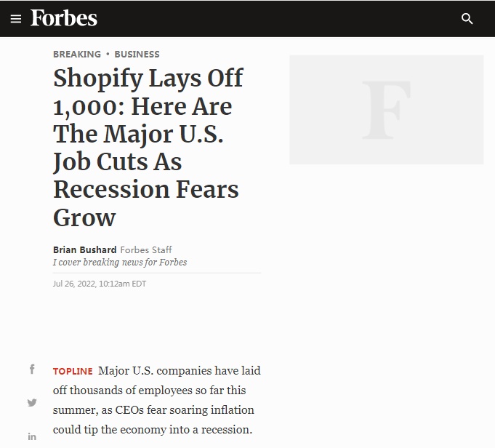Viewport: 495px width, 448px height.
Task: Open the search magnifier icon
Action: pos(467,19)
